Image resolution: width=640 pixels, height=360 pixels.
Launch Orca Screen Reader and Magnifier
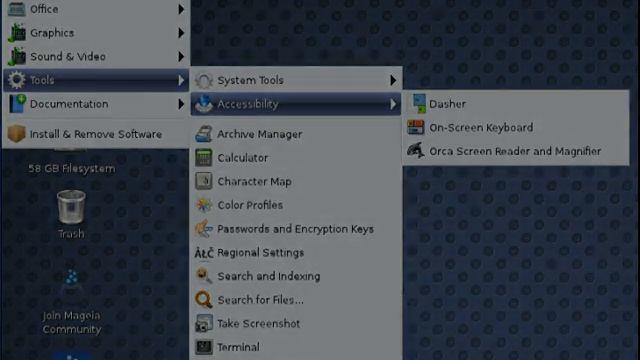point(516,151)
